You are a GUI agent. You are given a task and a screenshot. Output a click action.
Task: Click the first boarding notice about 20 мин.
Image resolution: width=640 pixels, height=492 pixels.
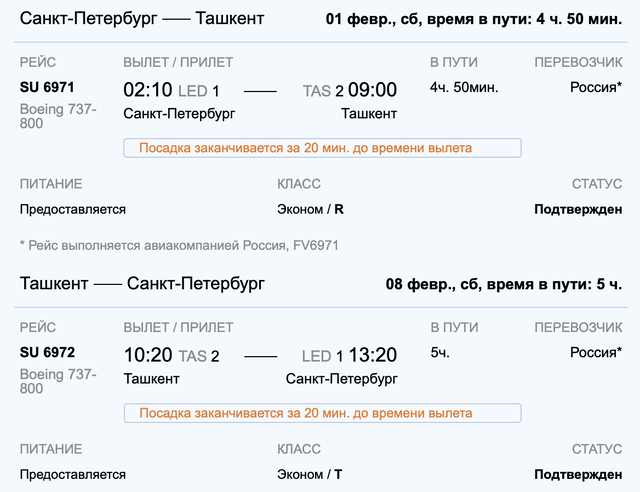tap(322, 148)
